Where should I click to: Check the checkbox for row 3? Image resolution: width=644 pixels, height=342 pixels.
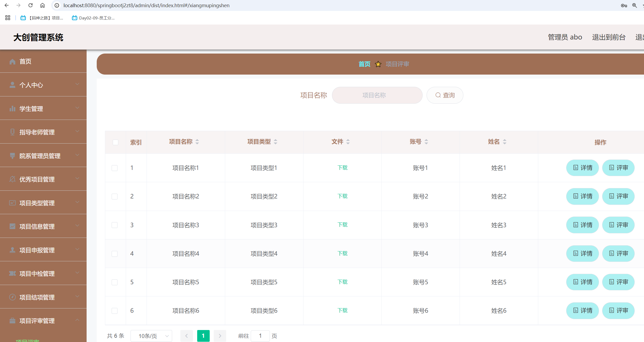[x=115, y=225]
